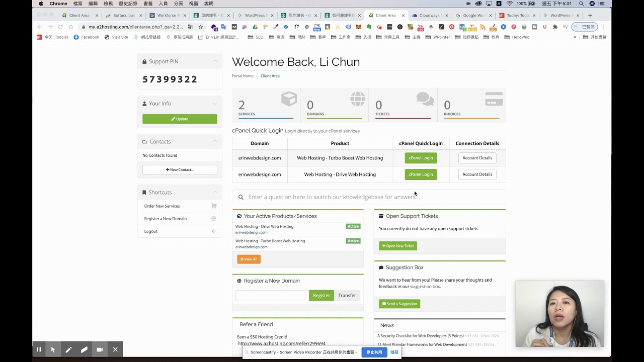Bookmark this page with the star icon
The image size is (644, 362).
201,27
